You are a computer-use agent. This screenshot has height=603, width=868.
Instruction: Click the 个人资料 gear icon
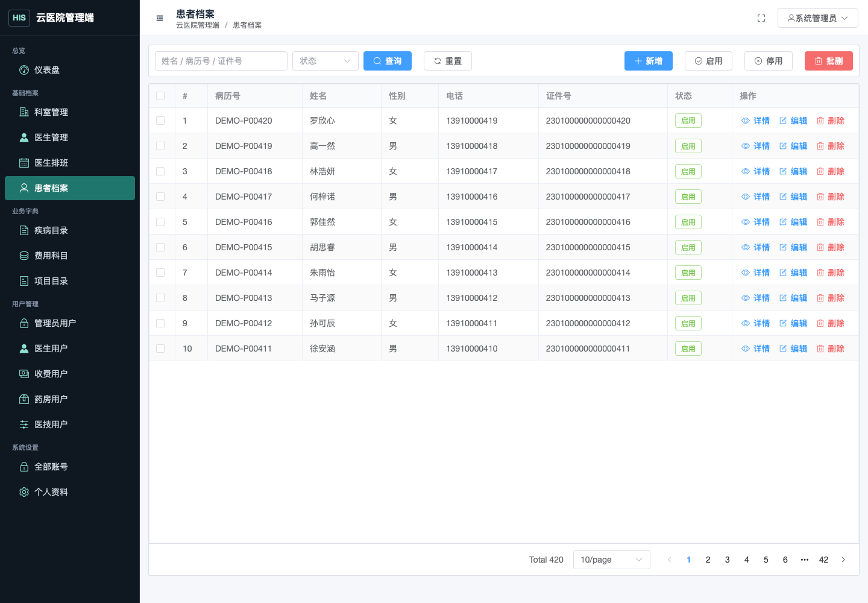point(24,492)
